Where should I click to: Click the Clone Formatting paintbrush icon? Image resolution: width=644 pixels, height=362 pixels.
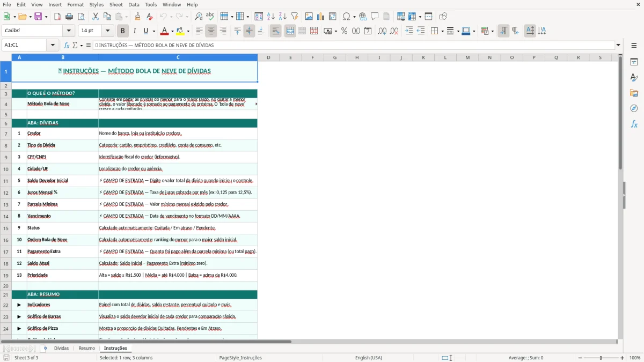click(137, 17)
